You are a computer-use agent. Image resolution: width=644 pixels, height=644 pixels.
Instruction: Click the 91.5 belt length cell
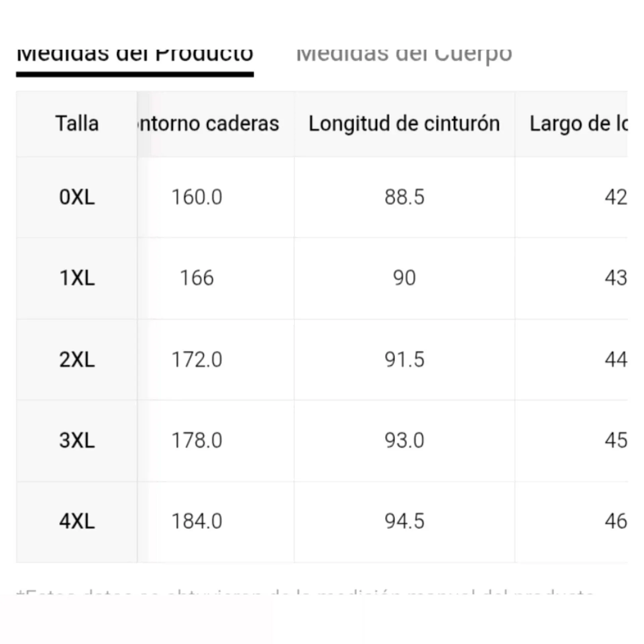[404, 360]
